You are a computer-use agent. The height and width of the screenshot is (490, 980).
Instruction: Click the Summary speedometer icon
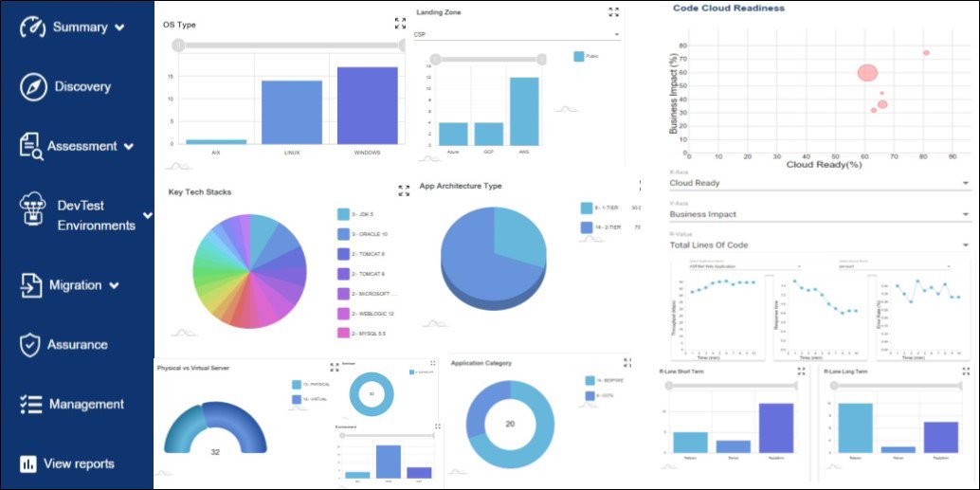[x=32, y=27]
